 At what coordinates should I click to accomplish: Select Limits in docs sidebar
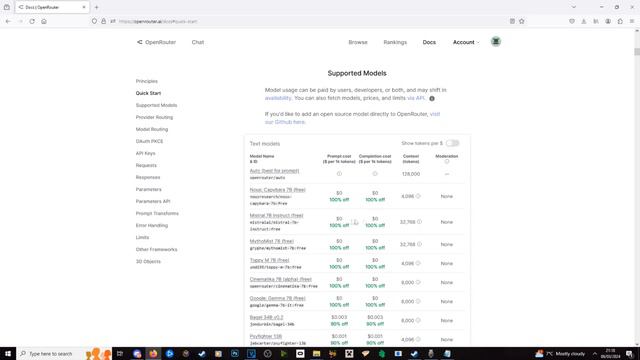coord(142,238)
